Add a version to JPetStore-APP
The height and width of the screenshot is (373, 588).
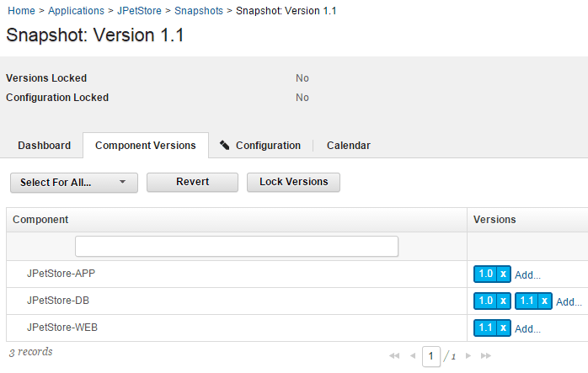coord(528,274)
